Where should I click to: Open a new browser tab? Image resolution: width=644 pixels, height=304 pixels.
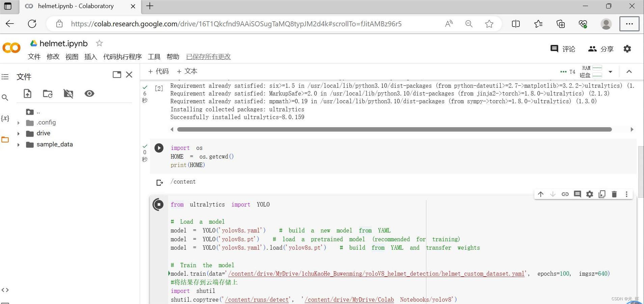[150, 6]
